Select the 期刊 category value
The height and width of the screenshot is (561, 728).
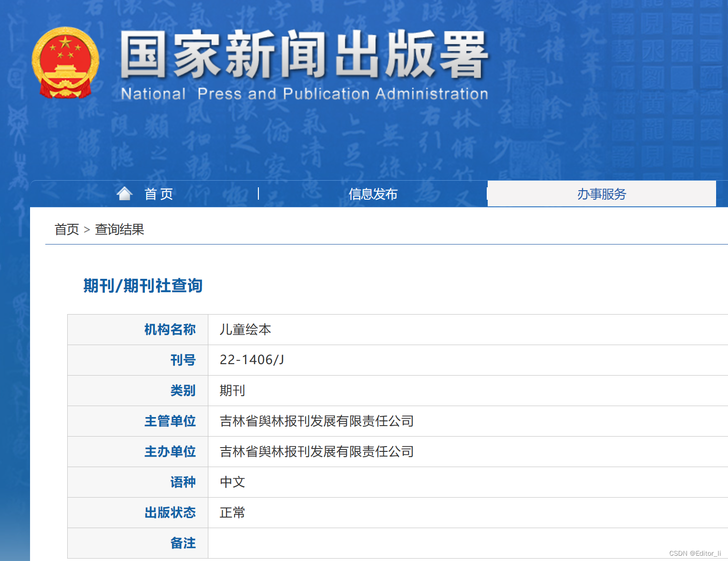pos(232,391)
